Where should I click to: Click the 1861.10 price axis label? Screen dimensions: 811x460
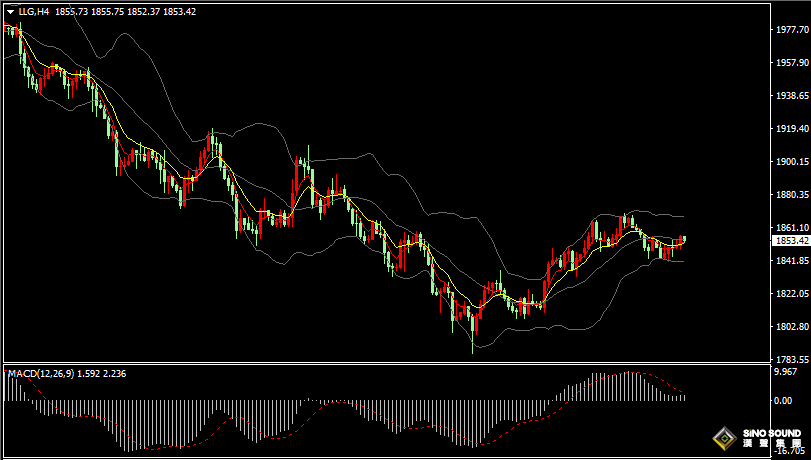pyautogui.click(x=791, y=228)
